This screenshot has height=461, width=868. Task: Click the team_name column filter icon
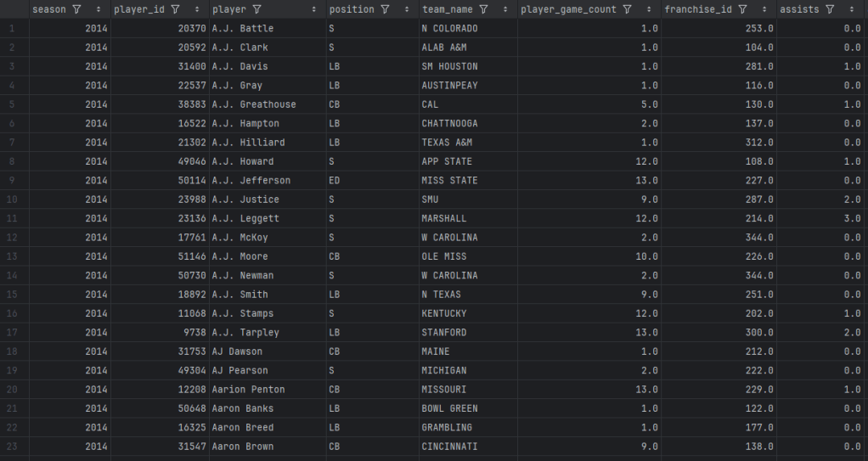483,9
